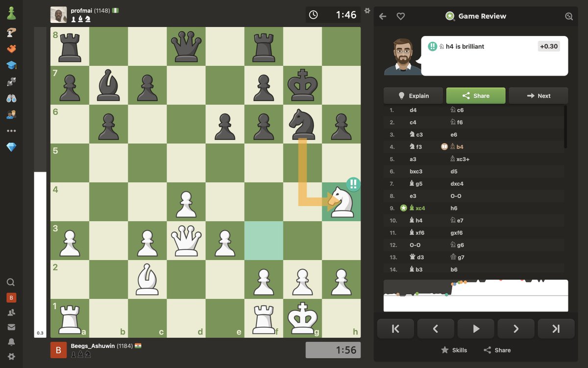
Task: Click the white bishop on c2
Action: [147, 279]
